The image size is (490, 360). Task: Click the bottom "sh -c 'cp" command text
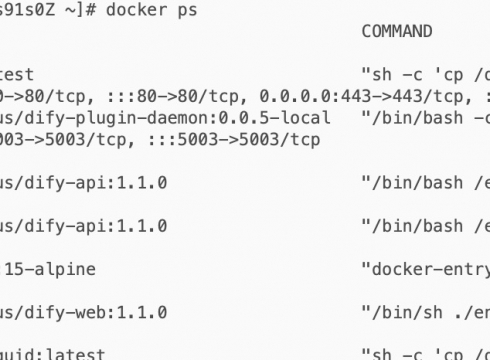[426, 354]
